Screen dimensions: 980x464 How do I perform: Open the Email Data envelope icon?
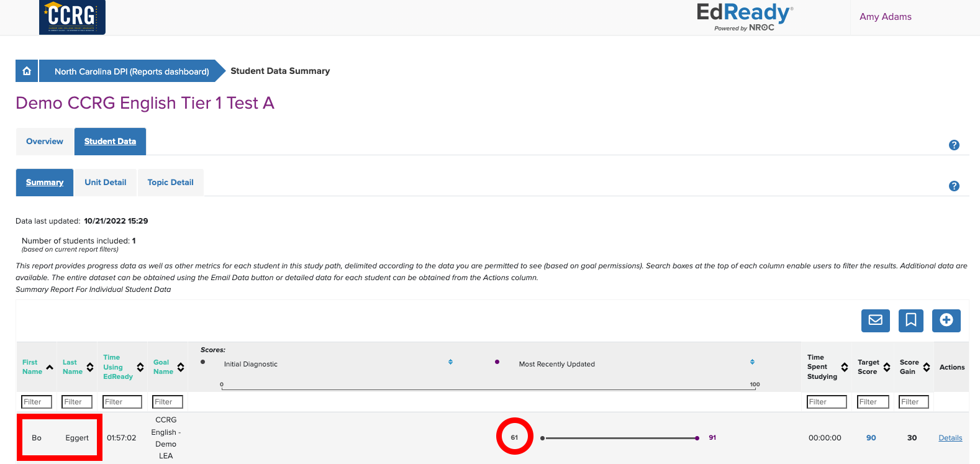pyautogui.click(x=875, y=321)
